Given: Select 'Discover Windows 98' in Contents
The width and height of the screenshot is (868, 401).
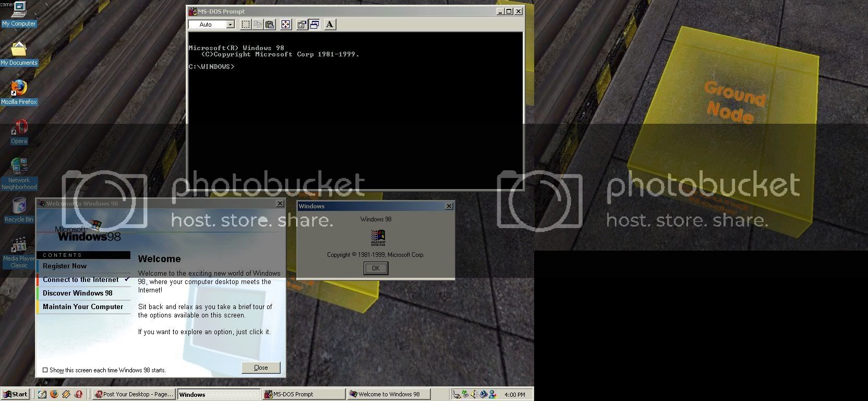Looking at the screenshot, I should point(77,293).
